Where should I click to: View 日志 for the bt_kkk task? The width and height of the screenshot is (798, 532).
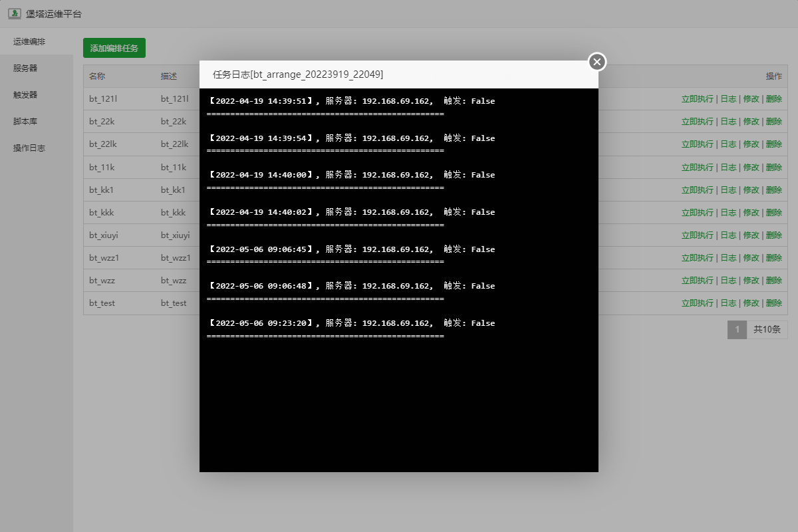tap(728, 212)
